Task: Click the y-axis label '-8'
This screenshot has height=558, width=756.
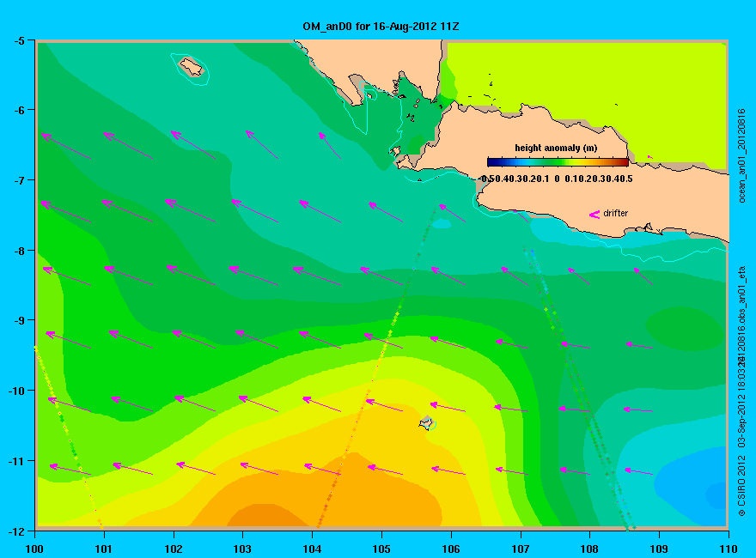Action: pyautogui.click(x=19, y=251)
